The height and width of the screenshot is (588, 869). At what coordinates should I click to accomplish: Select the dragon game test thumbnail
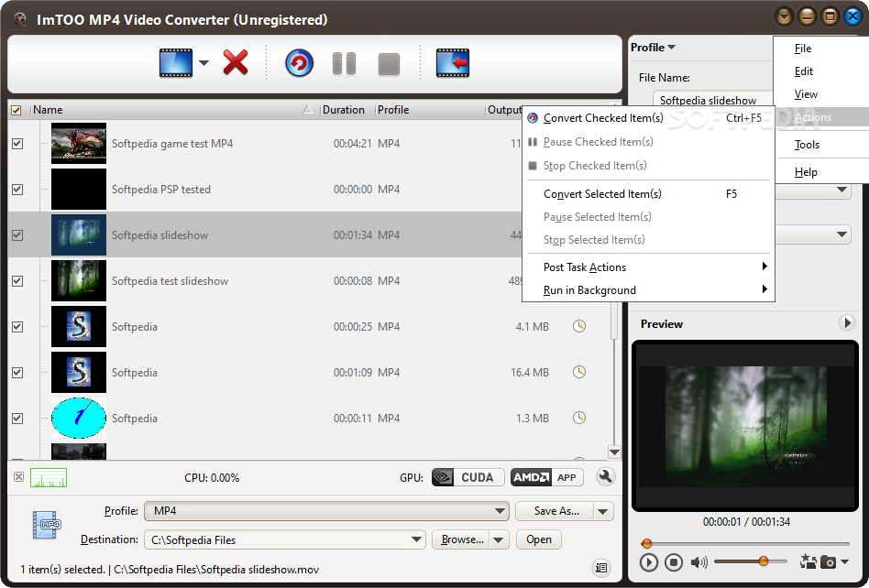tap(79, 144)
